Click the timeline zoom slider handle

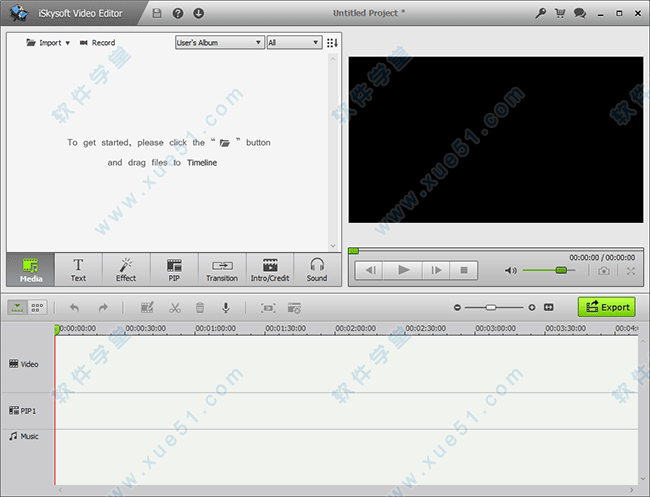[x=491, y=307]
